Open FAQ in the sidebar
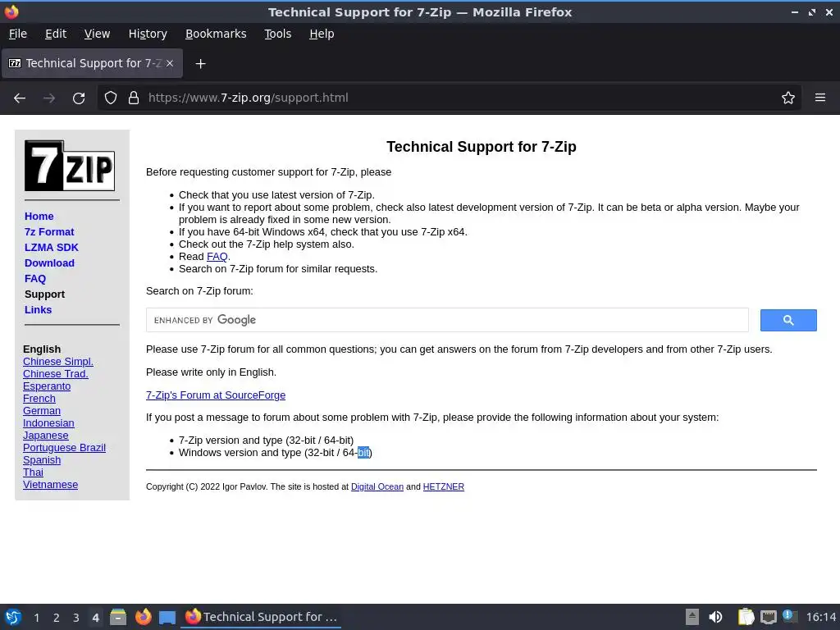This screenshot has height=630, width=840. click(35, 279)
